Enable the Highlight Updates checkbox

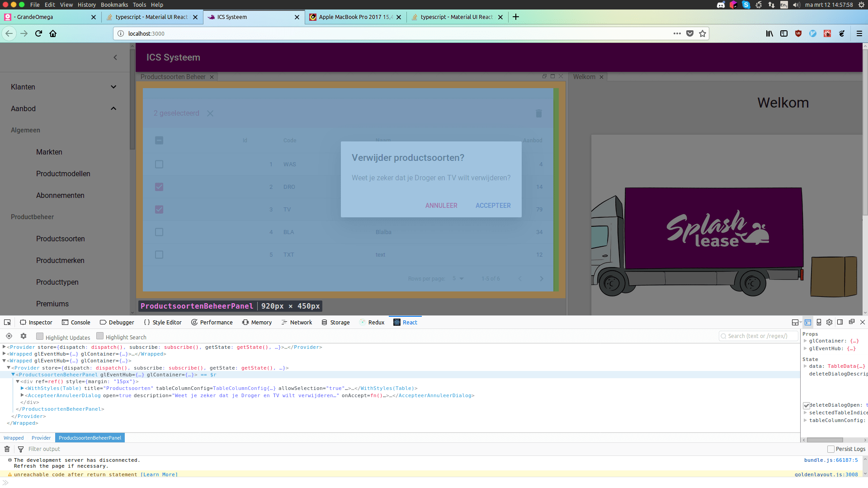(x=40, y=336)
